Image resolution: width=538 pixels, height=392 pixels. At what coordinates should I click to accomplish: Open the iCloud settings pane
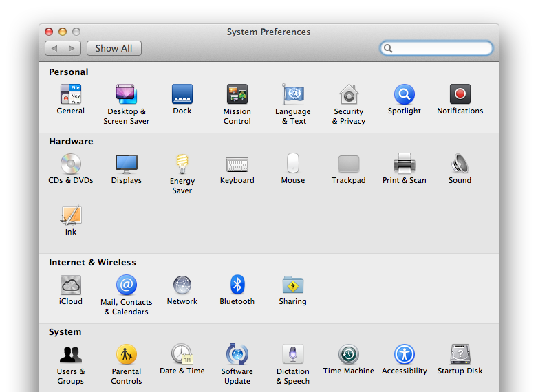click(x=71, y=285)
